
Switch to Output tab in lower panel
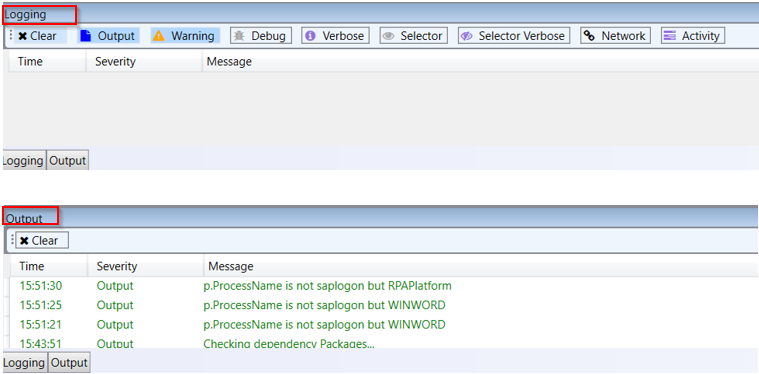point(69,363)
